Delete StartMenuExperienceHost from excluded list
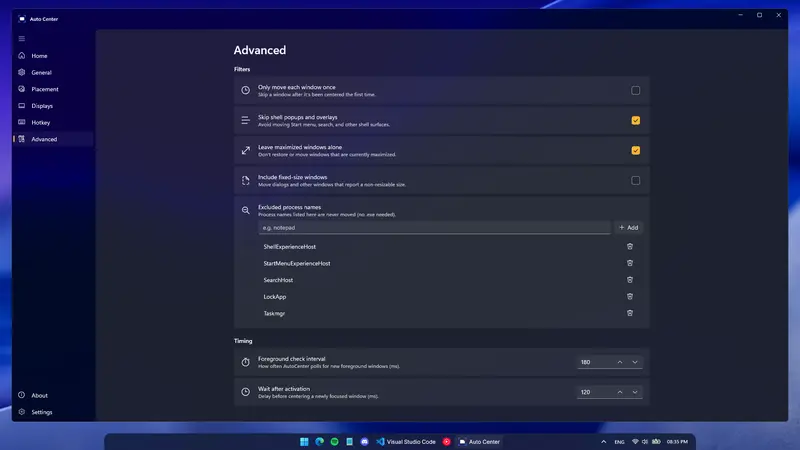Viewport: 800px width, 450px height. [x=630, y=263]
